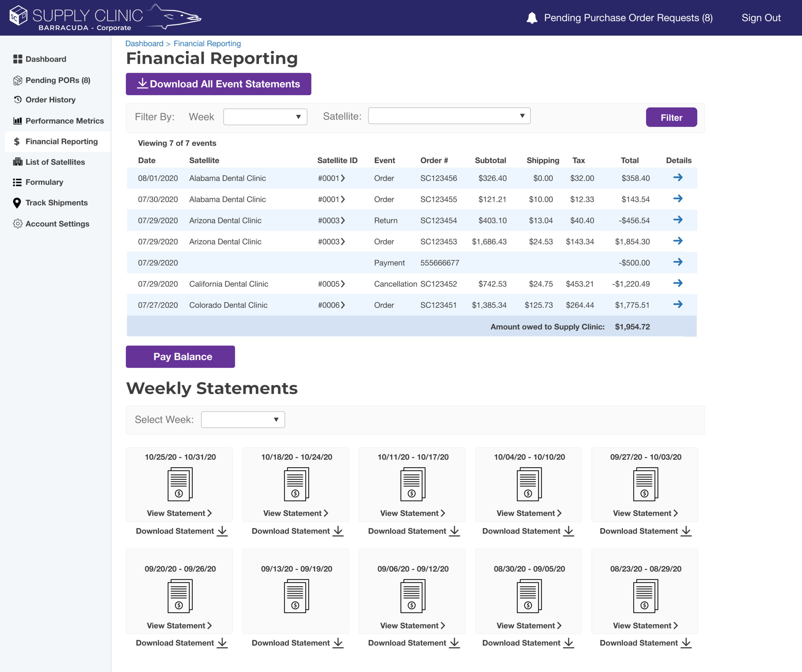The width and height of the screenshot is (802, 672).
Task: Click the Account Settings gear icon
Action: pos(18,223)
